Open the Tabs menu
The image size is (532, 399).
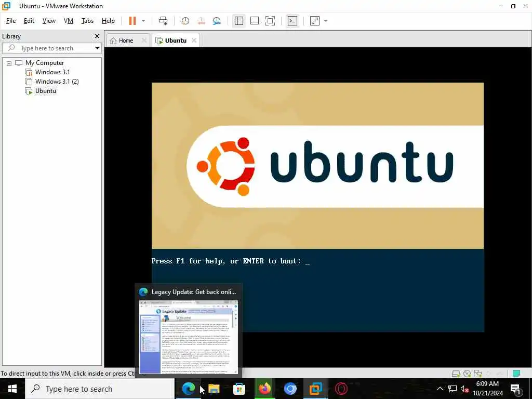point(87,21)
